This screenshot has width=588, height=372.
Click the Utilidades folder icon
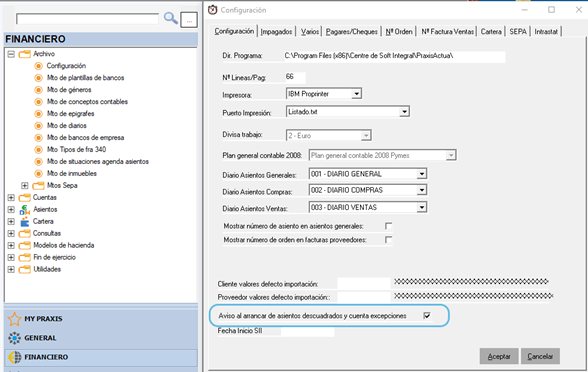point(25,270)
